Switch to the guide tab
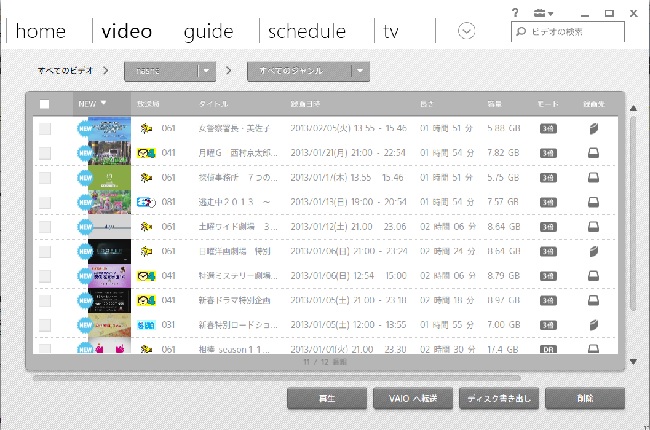Image resolution: width=650 pixels, height=430 pixels. (209, 32)
